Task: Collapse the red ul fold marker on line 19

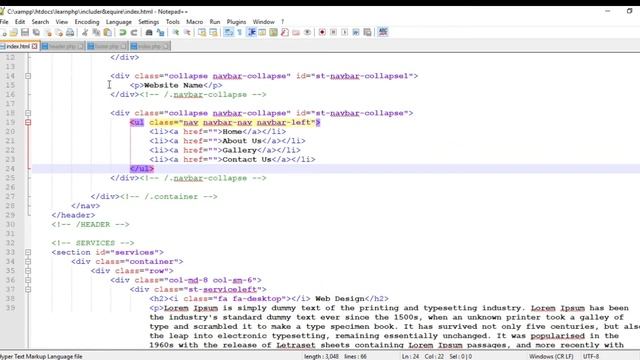Action: pos(28,122)
